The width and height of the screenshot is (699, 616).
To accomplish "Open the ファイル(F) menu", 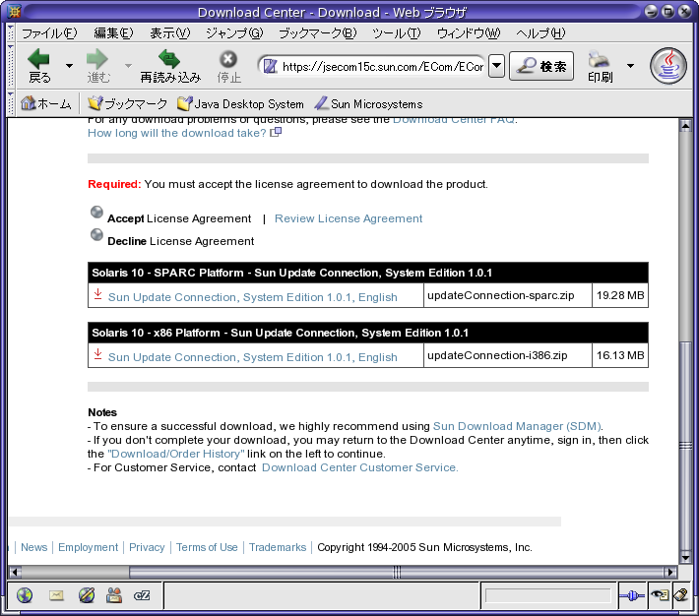I will [x=49, y=33].
